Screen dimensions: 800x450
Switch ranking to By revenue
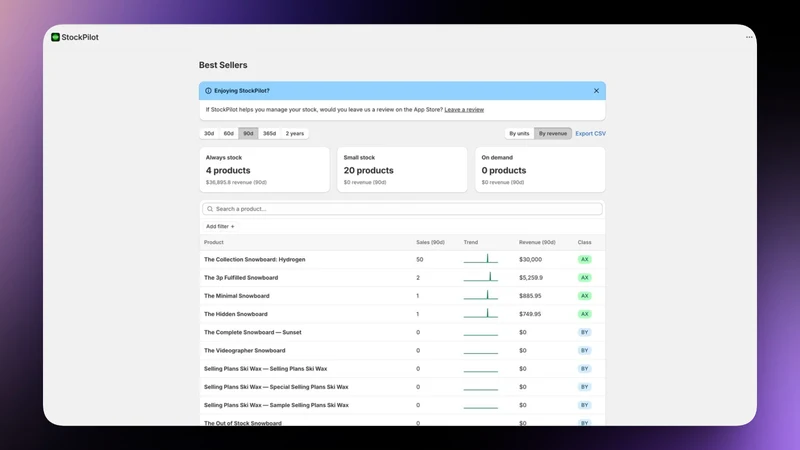click(553, 134)
